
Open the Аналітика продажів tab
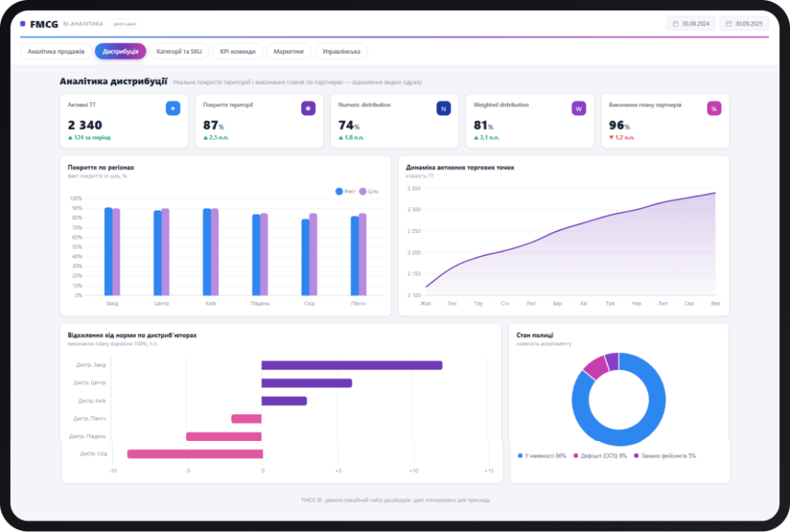pos(56,52)
